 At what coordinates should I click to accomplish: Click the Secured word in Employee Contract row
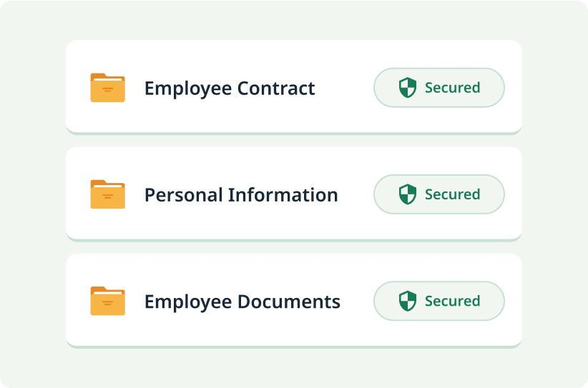pos(452,88)
